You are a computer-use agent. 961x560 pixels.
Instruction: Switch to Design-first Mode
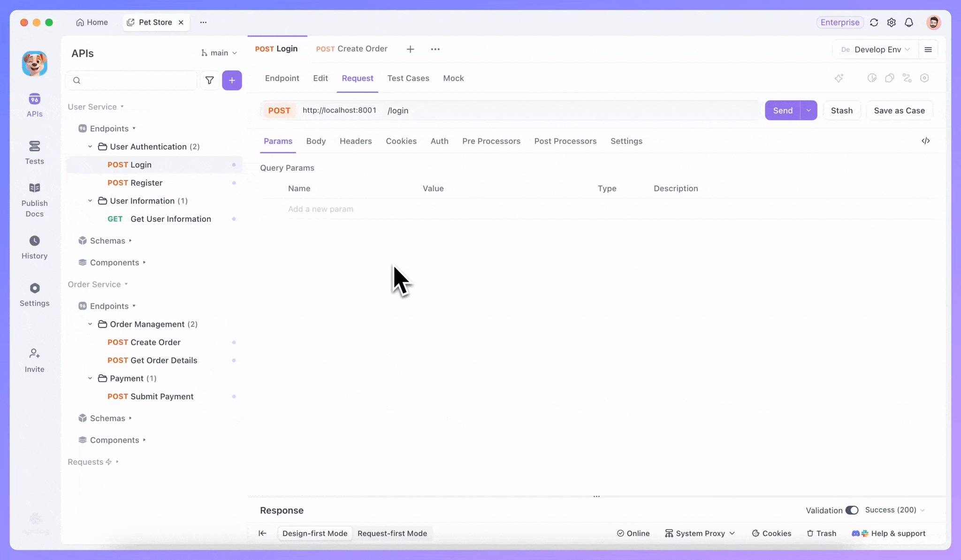tap(315, 533)
